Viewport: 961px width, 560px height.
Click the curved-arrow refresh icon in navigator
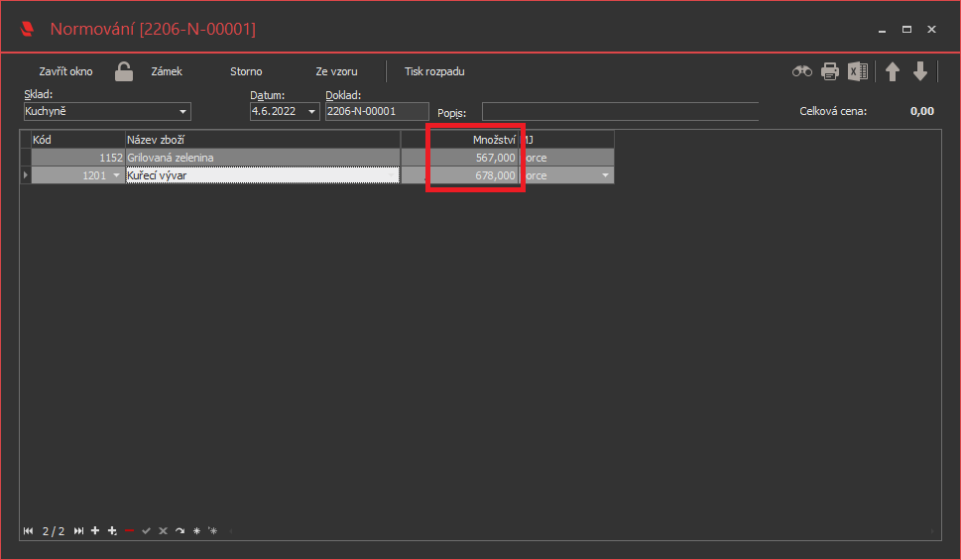[x=180, y=530]
